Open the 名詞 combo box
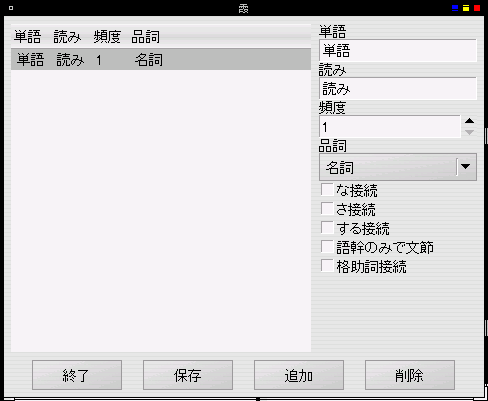The image size is (488, 401). click(x=398, y=167)
